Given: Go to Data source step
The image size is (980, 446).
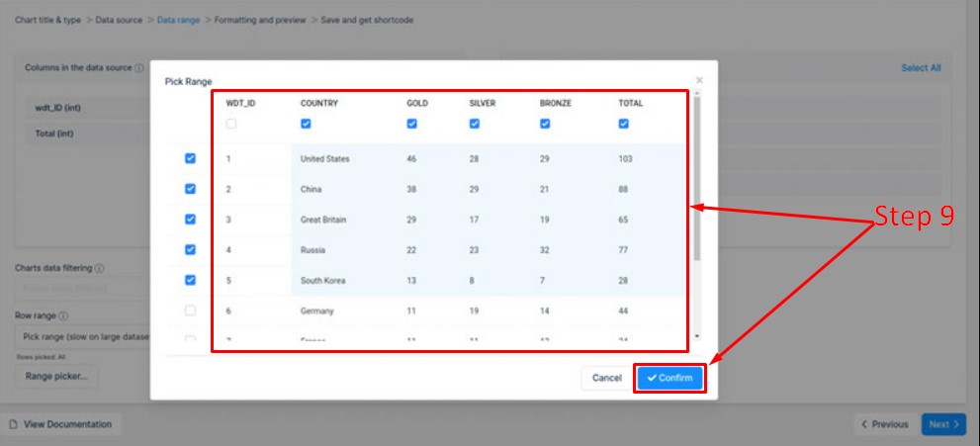Looking at the screenshot, I should [119, 20].
